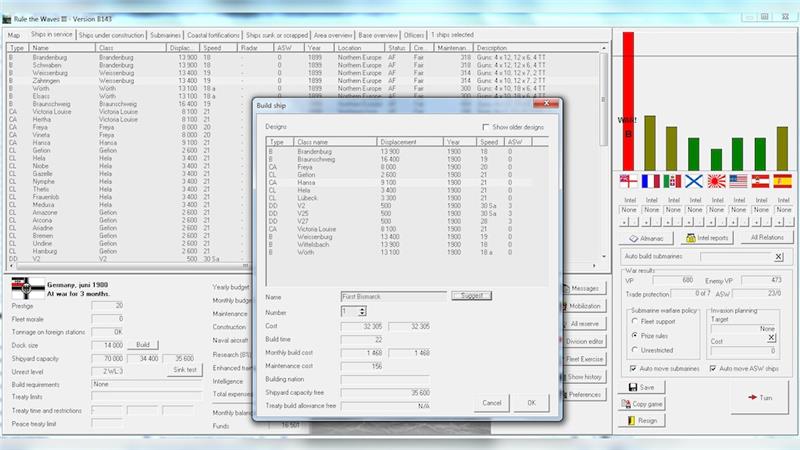Screen dimensions: 800x450
Task: Click the Intel level box under French flag
Action: (651, 210)
